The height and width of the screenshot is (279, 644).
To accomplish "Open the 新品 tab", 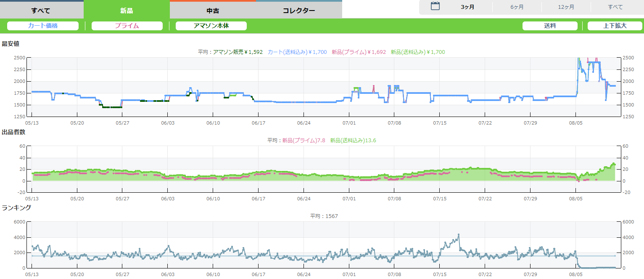I will click(127, 11).
